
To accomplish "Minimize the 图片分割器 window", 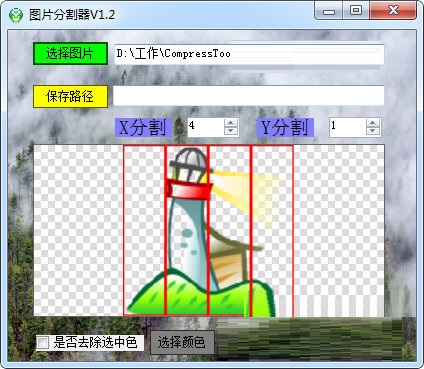I will pos(329,11).
